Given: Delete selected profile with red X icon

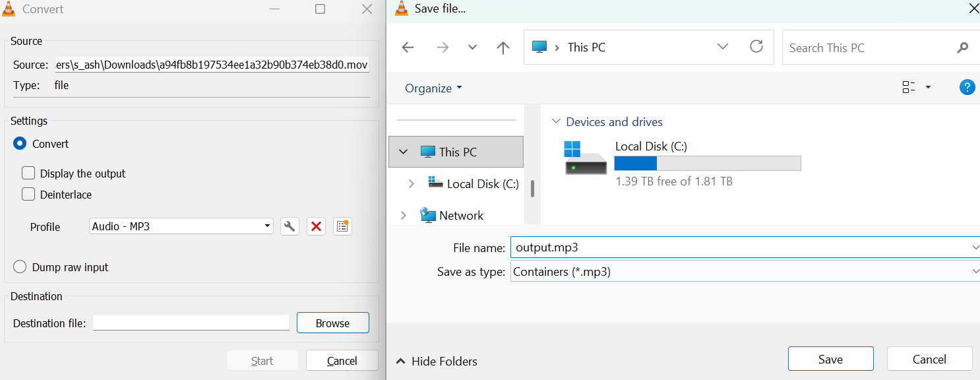Looking at the screenshot, I should click(316, 226).
